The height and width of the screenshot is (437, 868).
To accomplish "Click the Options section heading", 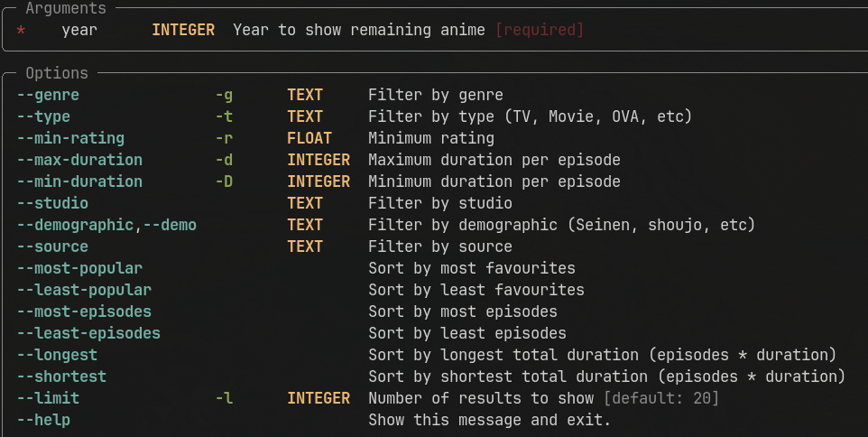I will (x=57, y=73).
